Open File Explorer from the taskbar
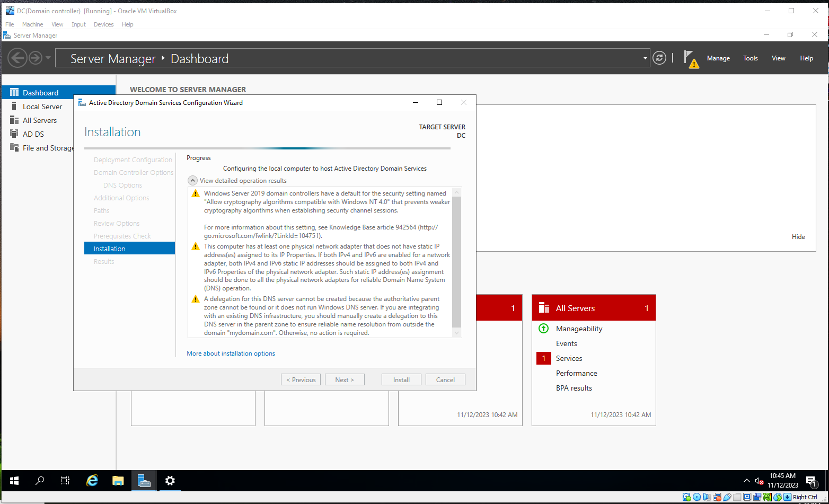 (x=118, y=481)
